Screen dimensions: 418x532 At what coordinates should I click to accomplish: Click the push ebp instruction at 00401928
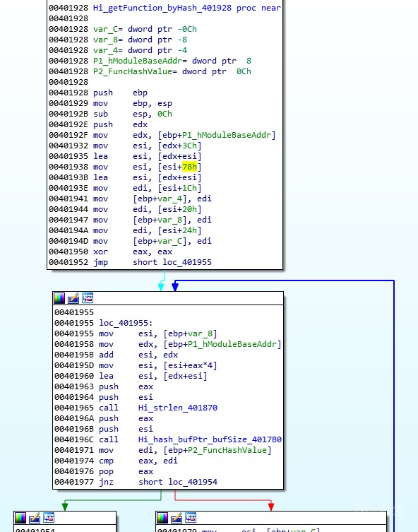120,93
